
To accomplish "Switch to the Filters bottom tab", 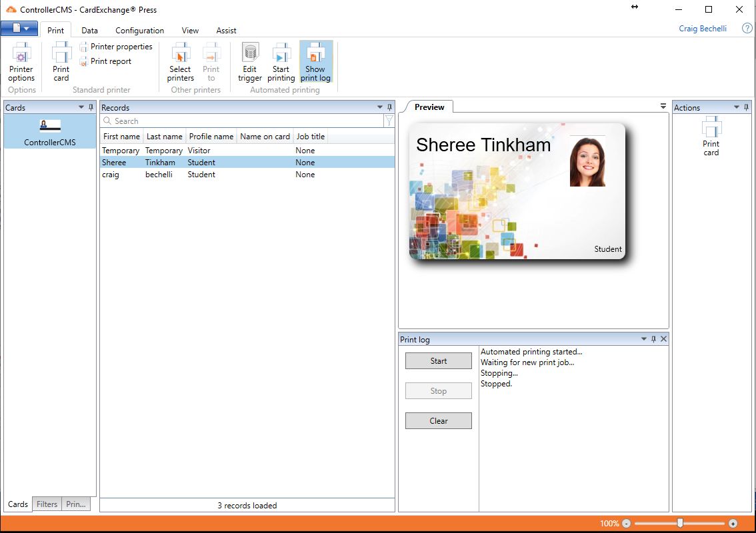I will (x=47, y=504).
